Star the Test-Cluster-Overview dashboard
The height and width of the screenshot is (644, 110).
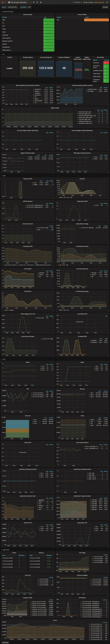30,2
